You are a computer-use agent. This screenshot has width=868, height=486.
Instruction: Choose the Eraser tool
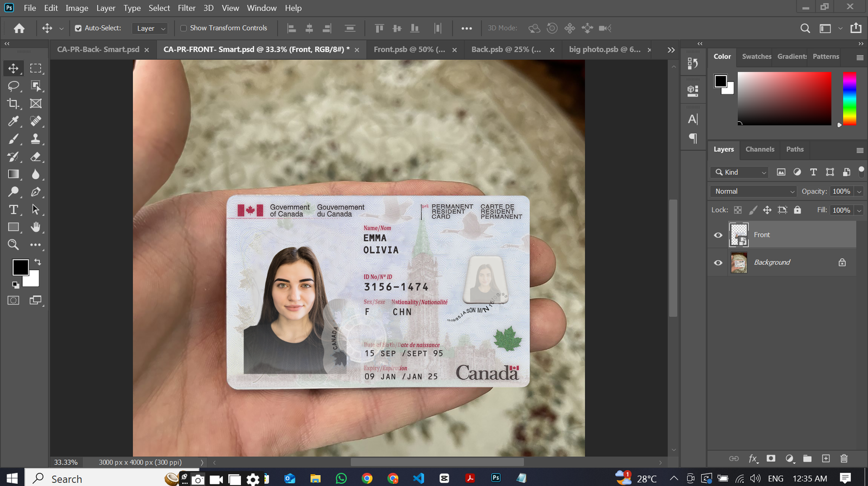[x=36, y=156]
